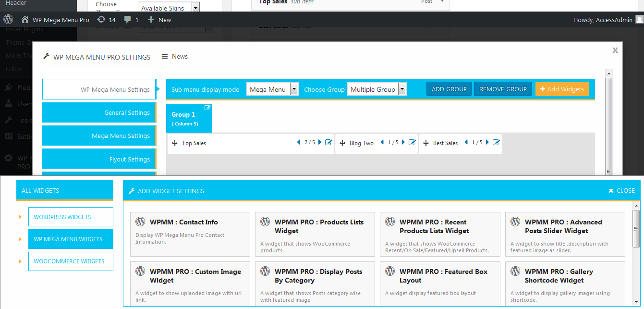Add WPMM PRO : Recent Products Lists Widget
Image resolution: width=644 pixels, height=309 pixels.
tap(440, 234)
